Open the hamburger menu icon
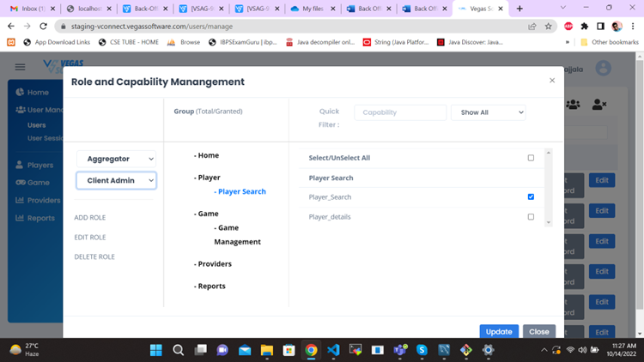 (20, 67)
